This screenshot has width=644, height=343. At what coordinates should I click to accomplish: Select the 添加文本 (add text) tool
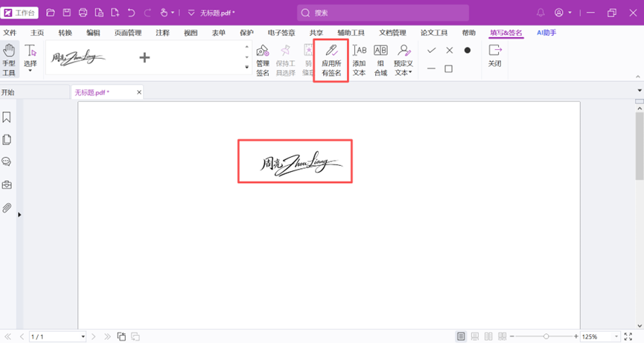coord(359,60)
